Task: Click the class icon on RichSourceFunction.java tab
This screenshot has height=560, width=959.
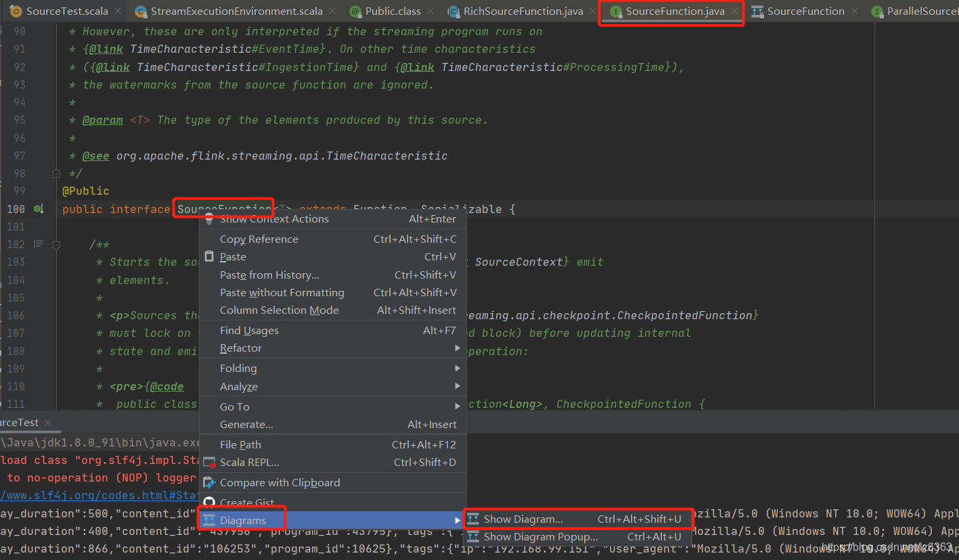Action: [x=453, y=11]
